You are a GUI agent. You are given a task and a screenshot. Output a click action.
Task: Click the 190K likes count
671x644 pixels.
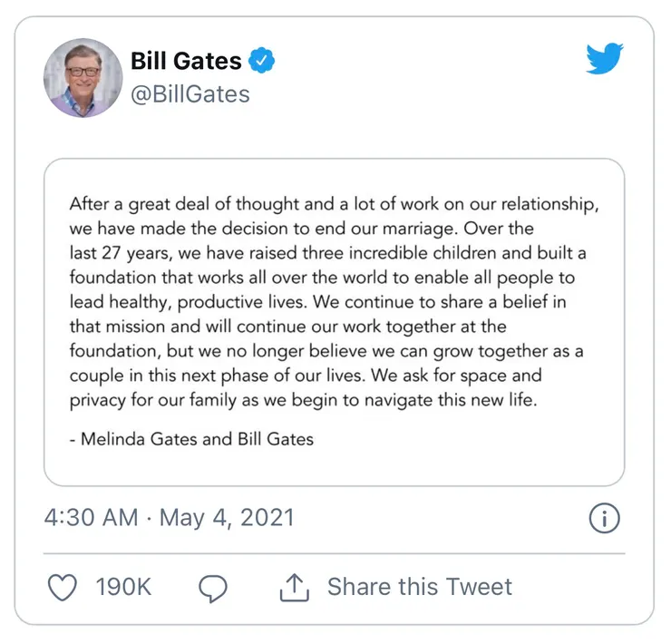(123, 587)
